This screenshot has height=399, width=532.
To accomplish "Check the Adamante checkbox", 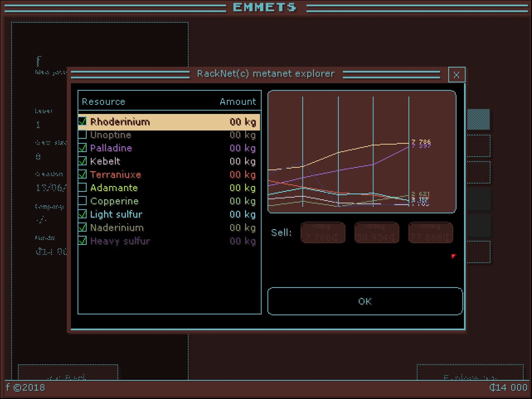I will coord(83,188).
